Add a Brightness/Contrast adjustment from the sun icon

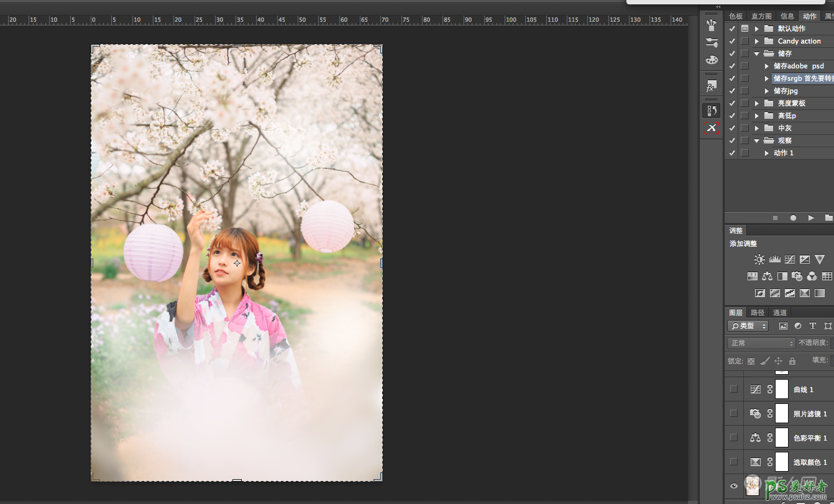759,260
